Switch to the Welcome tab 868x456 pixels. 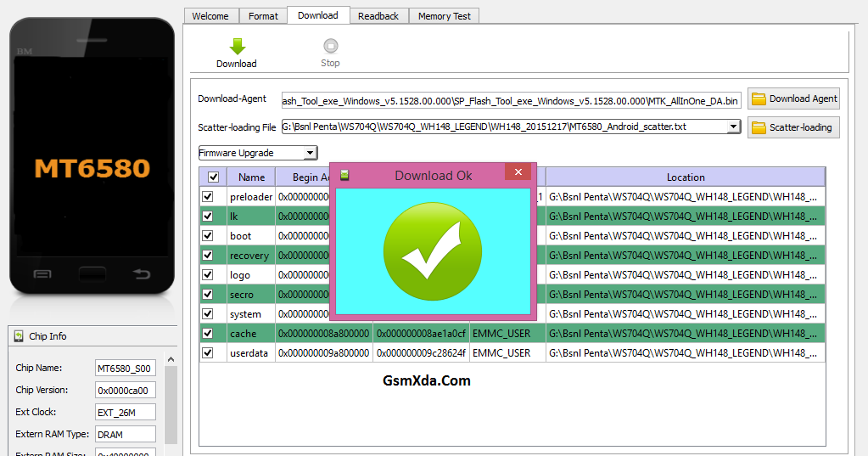coord(210,16)
